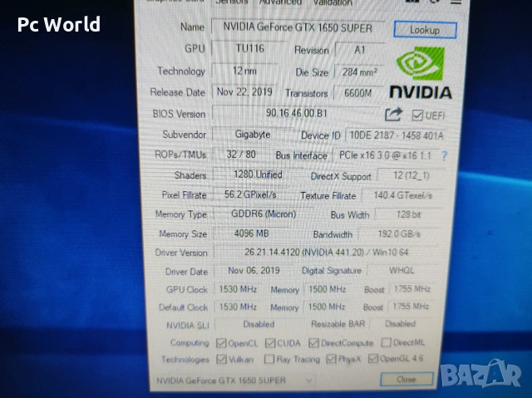Toggle the OpenCL checkbox
Image resolution: width=532 pixels, height=398 pixels.
coord(221,342)
